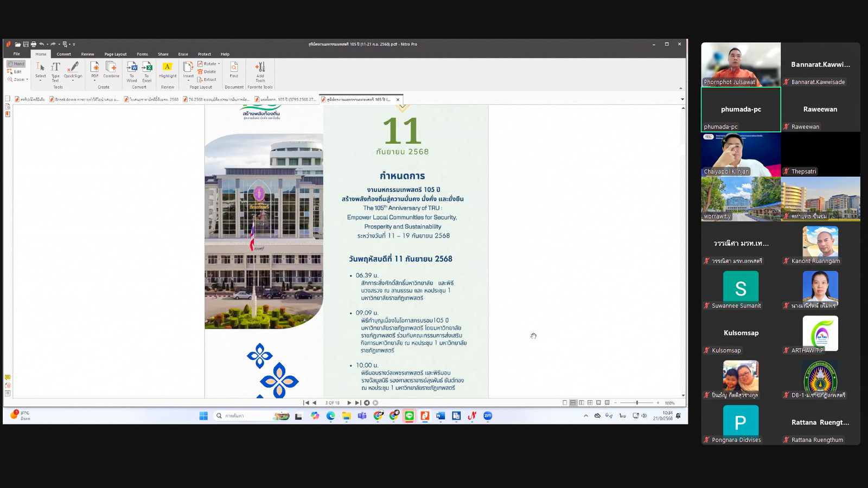Click the Insert pages icon
The image size is (868, 488).
pyautogui.click(x=188, y=70)
